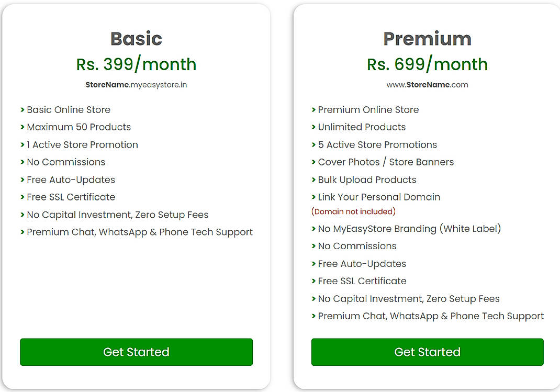Screen dimensions: 560x392
Task: Click the chevron next to No Commissions under Premium
Action: (x=313, y=246)
